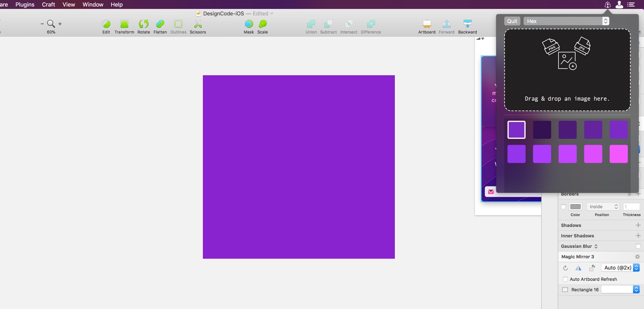Viewport: 644px width, 309px height.
Task: Pick the bright pink-magenta swatch
Action: 619,154
